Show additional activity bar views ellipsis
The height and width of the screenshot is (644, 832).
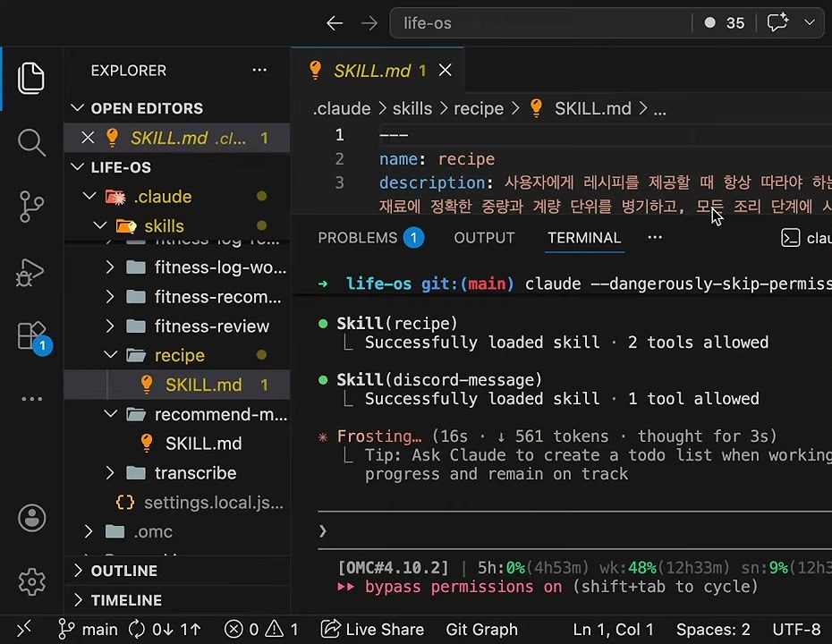32,398
